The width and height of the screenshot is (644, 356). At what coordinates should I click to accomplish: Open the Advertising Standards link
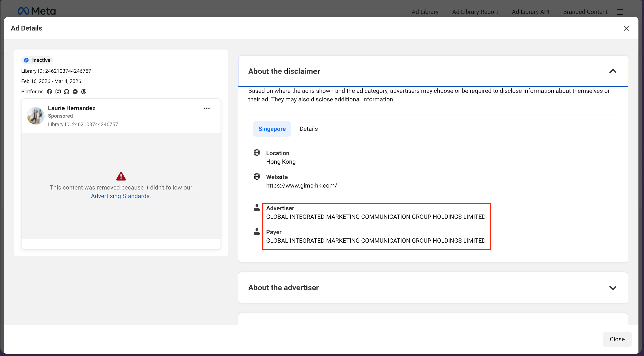coord(120,196)
